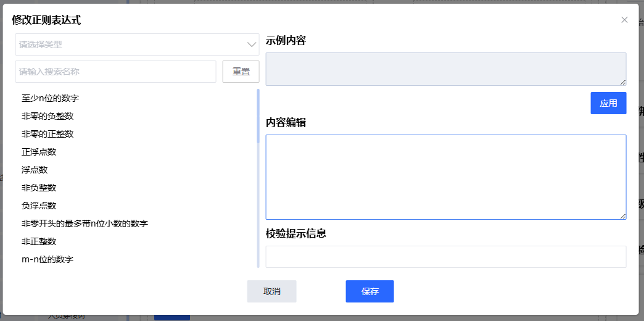
Task: Choose m-n位的数字 from the list
Action: click(47, 259)
